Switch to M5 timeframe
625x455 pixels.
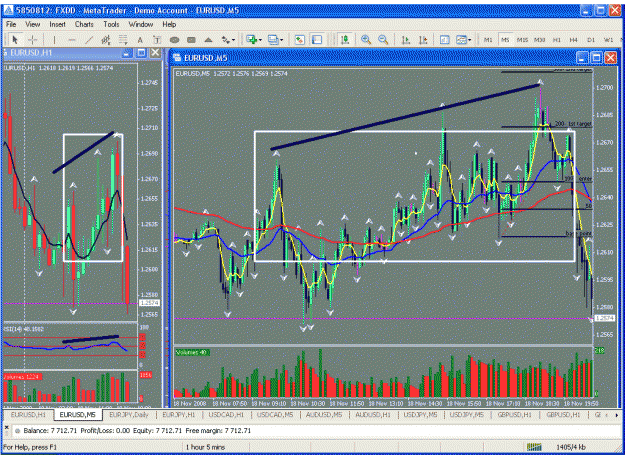[x=505, y=40]
